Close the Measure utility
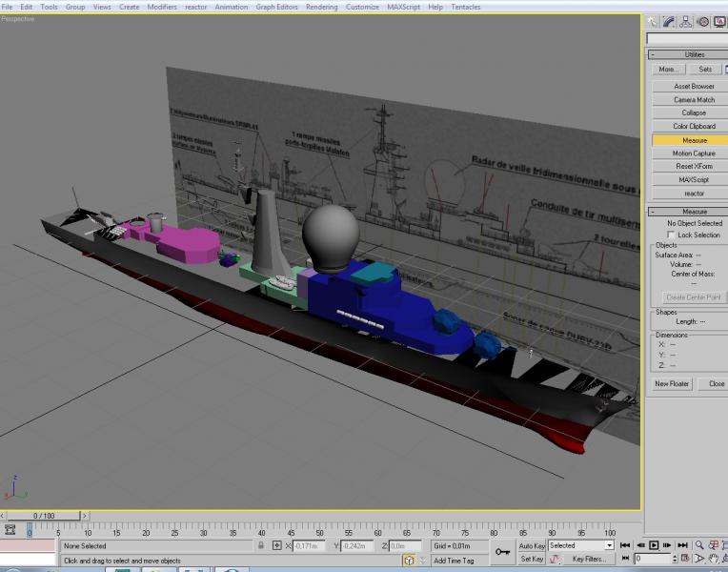 715,384
